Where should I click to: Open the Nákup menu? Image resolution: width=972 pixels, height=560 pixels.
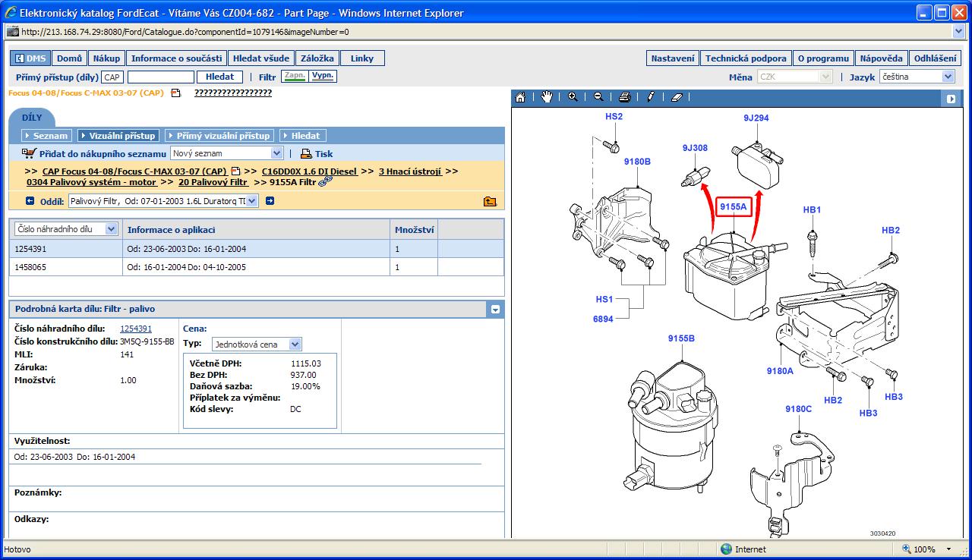point(106,58)
